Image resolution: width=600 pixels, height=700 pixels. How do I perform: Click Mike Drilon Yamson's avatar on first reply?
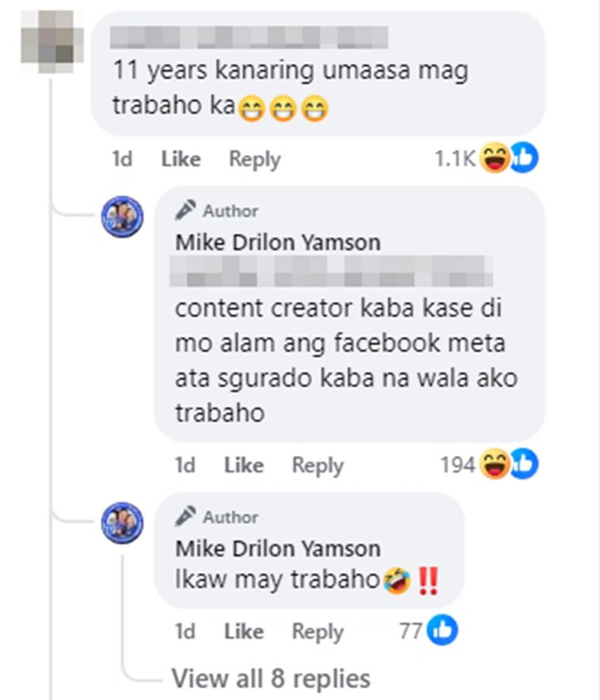pyautogui.click(x=122, y=216)
